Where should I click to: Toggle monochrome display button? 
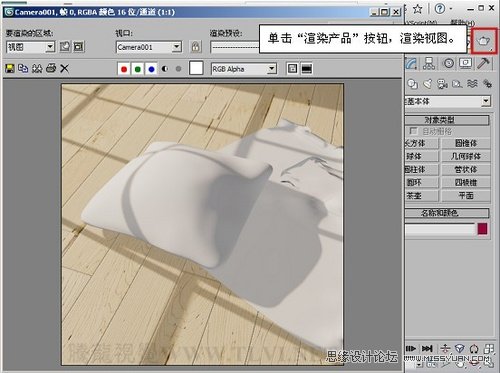click(x=178, y=69)
